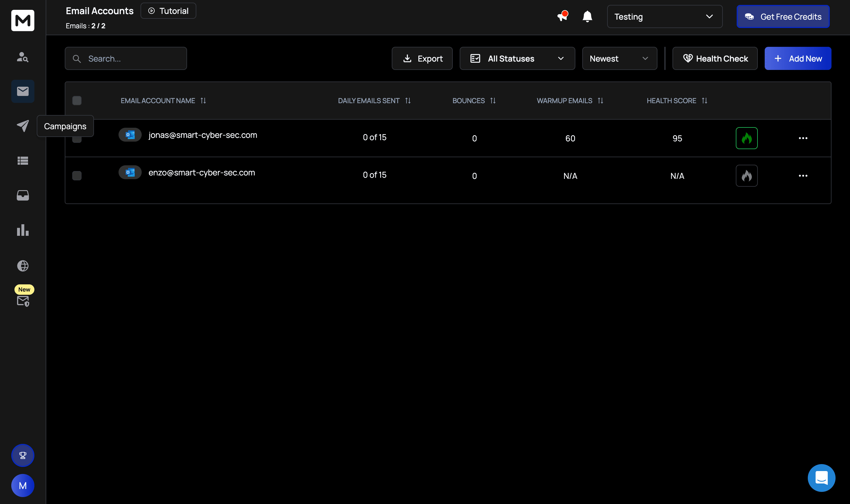Expand the Testing workspace dropdown
The image size is (850, 504).
[664, 17]
